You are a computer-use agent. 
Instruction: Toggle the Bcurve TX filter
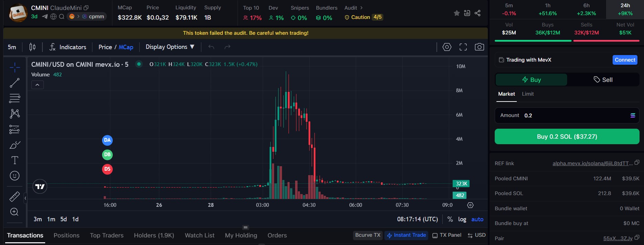pyautogui.click(x=368, y=235)
